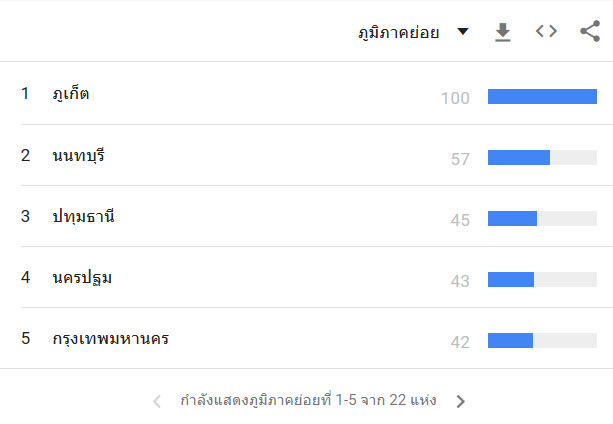The height and width of the screenshot is (424, 613).
Task: Open the ภูมิภาคย่อย region selector label
Action: (399, 32)
